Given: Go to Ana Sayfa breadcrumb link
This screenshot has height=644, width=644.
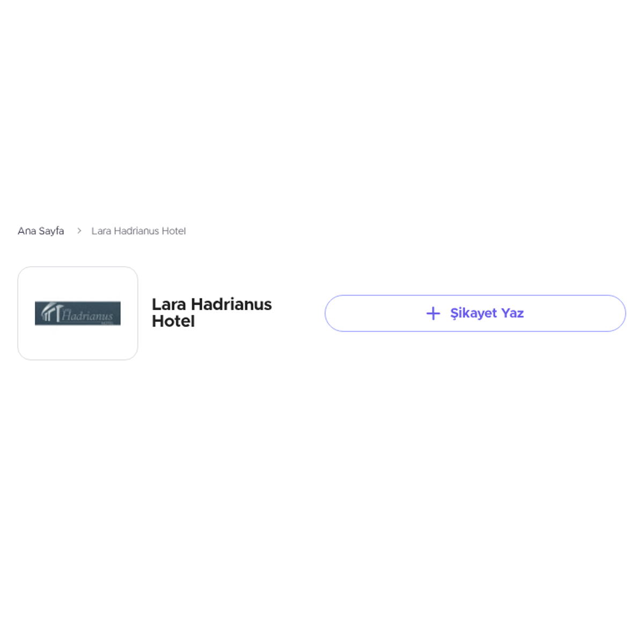Looking at the screenshot, I should (x=41, y=231).
